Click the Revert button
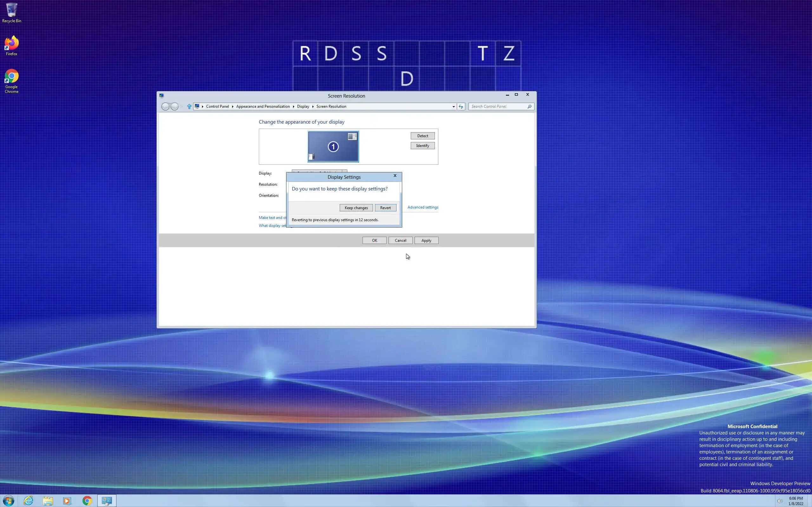The width and height of the screenshot is (812, 507). pos(385,208)
